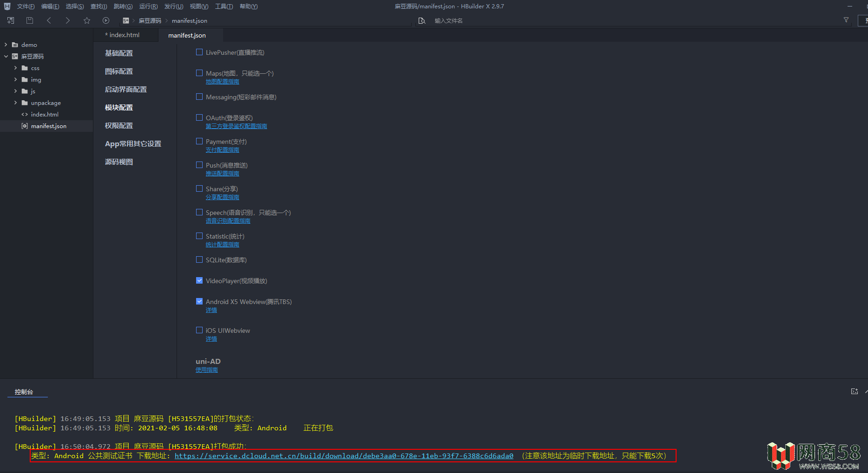
Task: Click the console export icon
Action: (854, 391)
